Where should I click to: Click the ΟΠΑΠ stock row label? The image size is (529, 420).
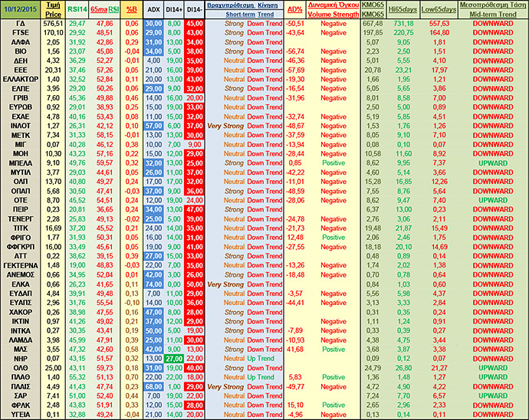tap(21, 191)
